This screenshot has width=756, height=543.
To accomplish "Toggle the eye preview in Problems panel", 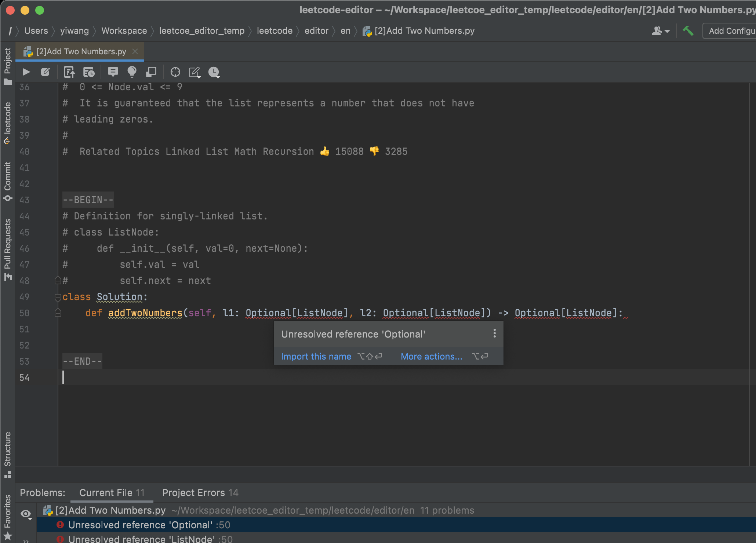I will coord(26,514).
